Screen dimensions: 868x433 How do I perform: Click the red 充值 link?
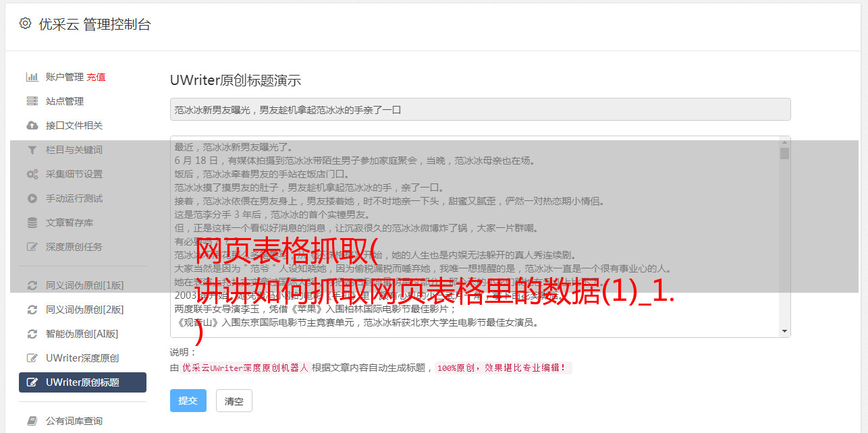point(96,77)
